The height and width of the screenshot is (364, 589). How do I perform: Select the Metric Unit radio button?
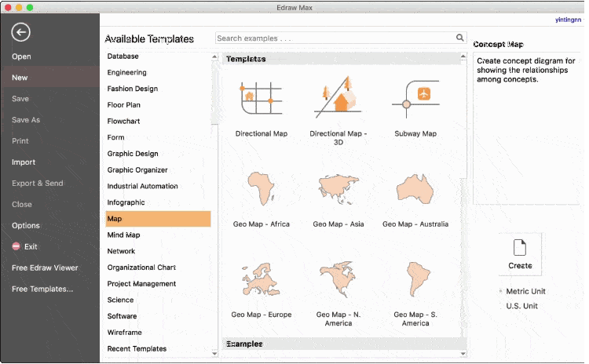(x=501, y=291)
